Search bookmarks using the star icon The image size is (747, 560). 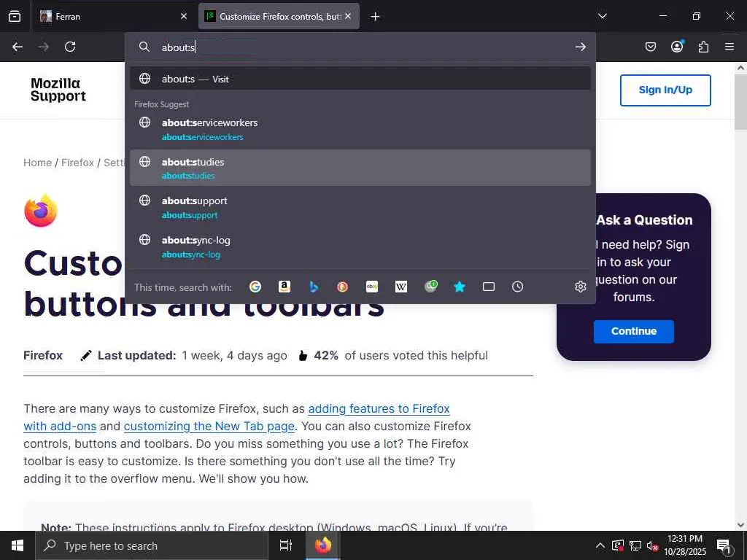pyautogui.click(x=460, y=287)
